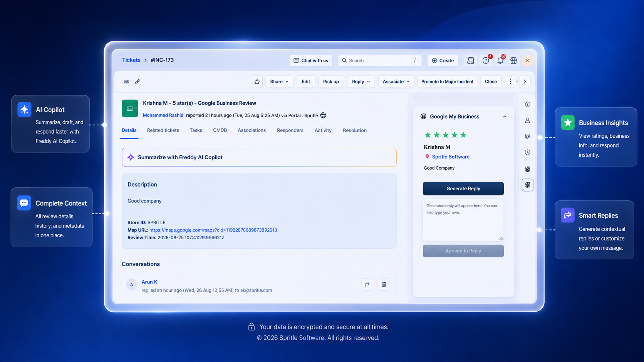Screen dimensions: 644x362
Task: Open Chat with us
Action: pyautogui.click(x=311, y=60)
